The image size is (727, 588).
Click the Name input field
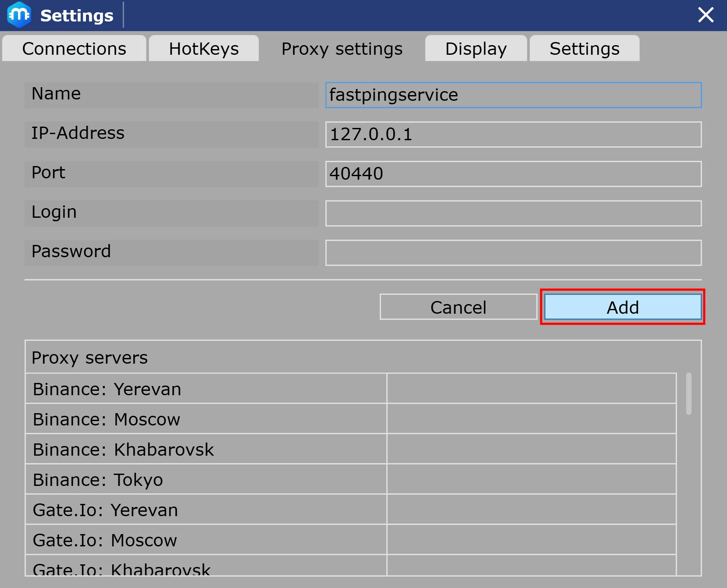click(513, 95)
